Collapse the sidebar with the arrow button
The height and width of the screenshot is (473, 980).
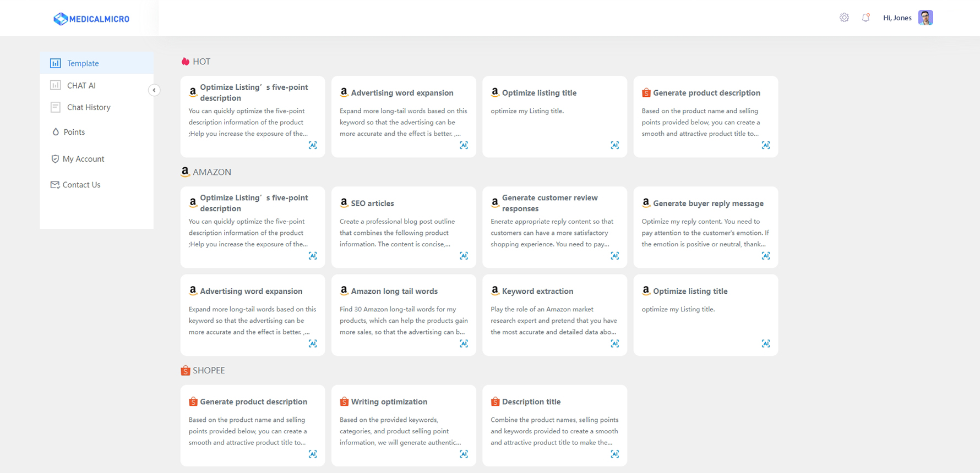pos(154,90)
